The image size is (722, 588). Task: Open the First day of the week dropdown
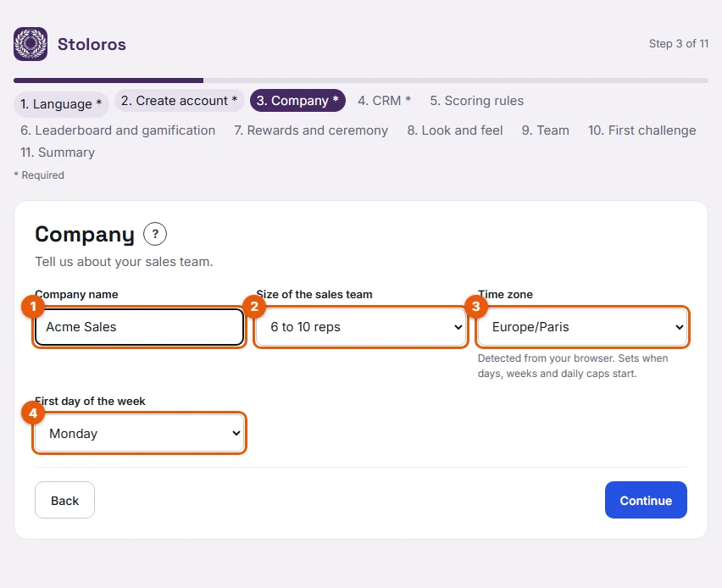pyautogui.click(x=140, y=433)
